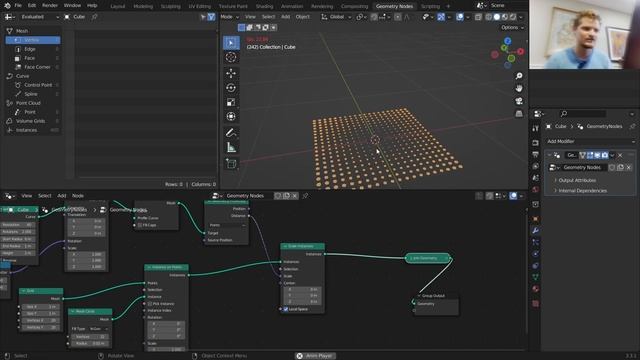Open the viewport Options dropdown
The height and width of the screenshot is (360, 640).
coord(512,27)
